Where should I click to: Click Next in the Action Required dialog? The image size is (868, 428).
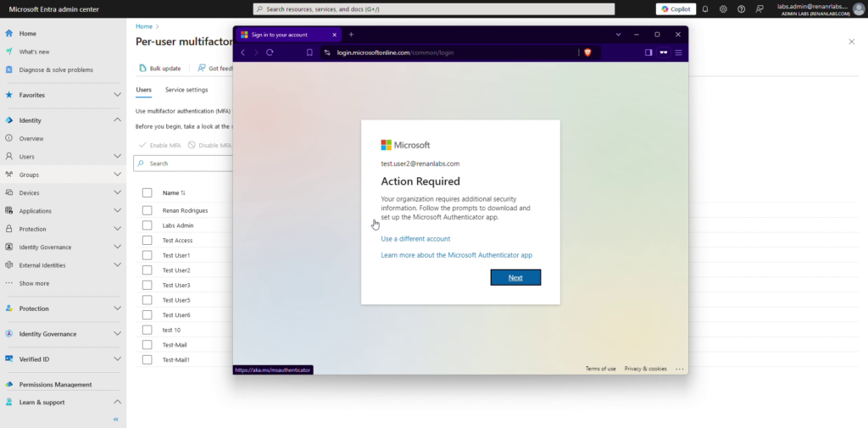(x=515, y=277)
